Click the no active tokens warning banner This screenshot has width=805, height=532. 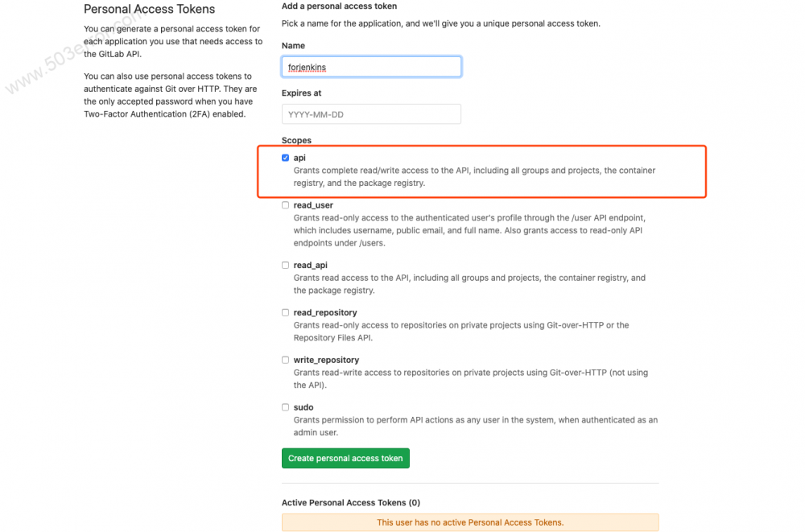pyautogui.click(x=470, y=522)
